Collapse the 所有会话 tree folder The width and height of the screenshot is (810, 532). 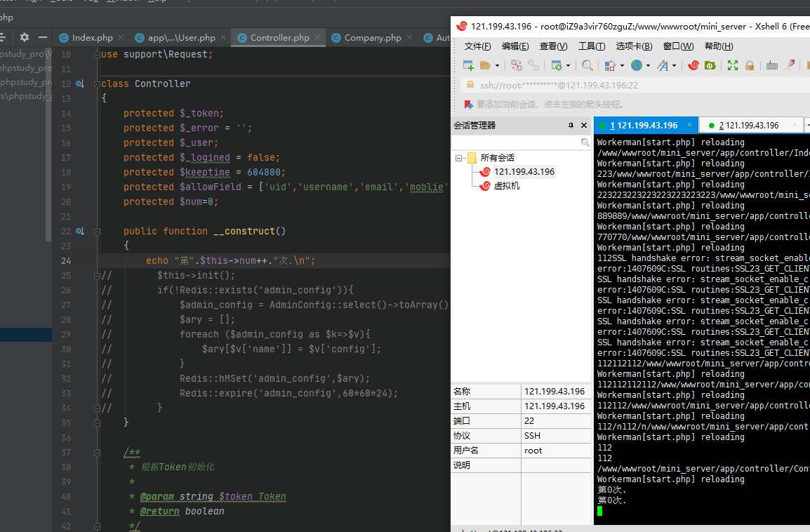(458, 158)
